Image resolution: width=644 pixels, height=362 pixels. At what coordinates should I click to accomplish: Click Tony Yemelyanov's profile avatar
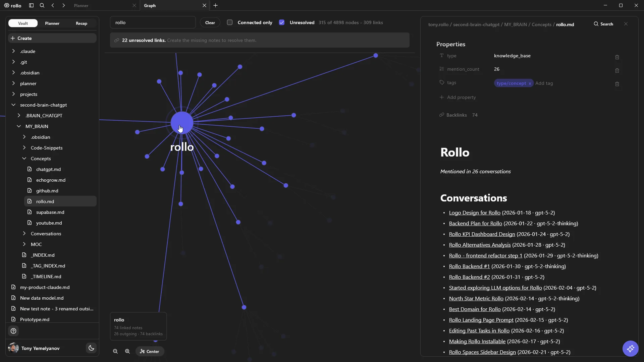point(13,348)
